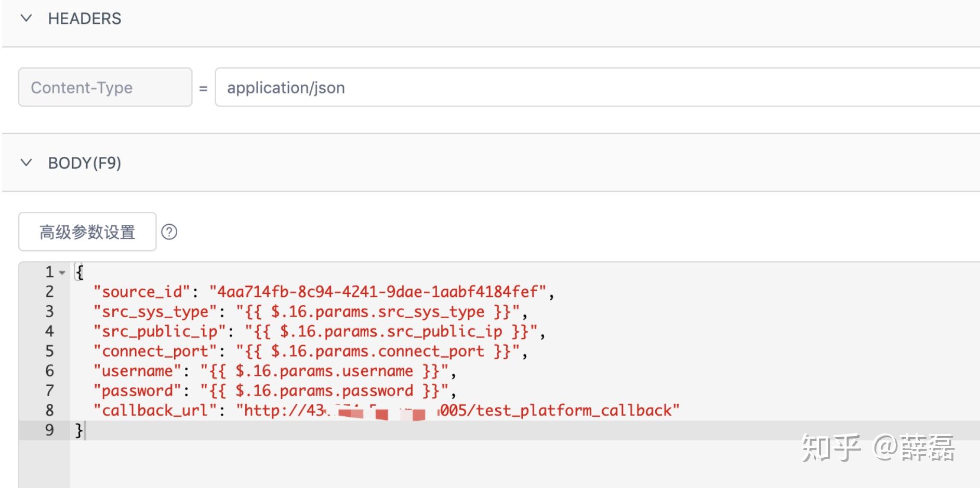
Task: Click the HEADERS section title
Action: tap(85, 19)
